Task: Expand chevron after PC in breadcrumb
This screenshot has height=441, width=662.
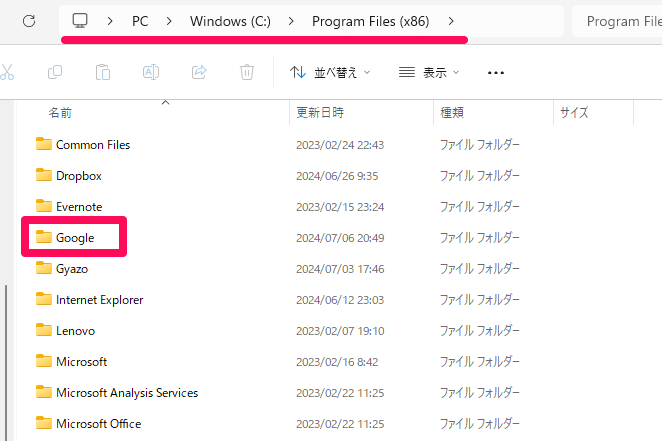Action: (169, 21)
